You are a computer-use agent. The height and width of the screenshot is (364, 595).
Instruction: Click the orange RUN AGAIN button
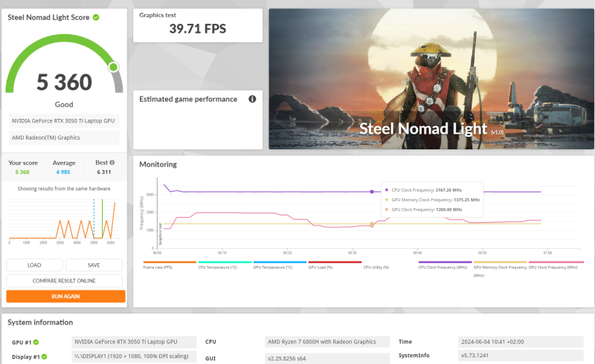(x=65, y=296)
